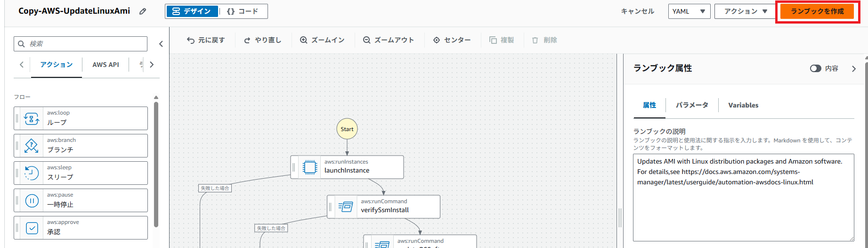This screenshot has width=868, height=248.
Task: Select the 属性 tab
Action: click(649, 105)
